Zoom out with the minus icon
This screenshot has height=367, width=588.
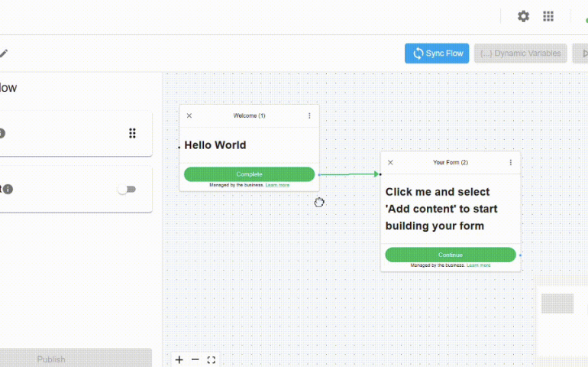coord(195,359)
